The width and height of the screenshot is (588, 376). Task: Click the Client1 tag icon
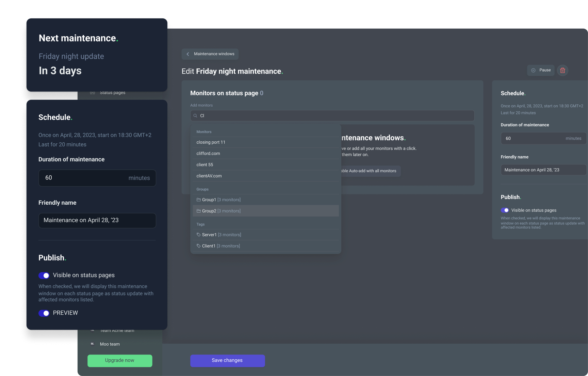(199, 246)
